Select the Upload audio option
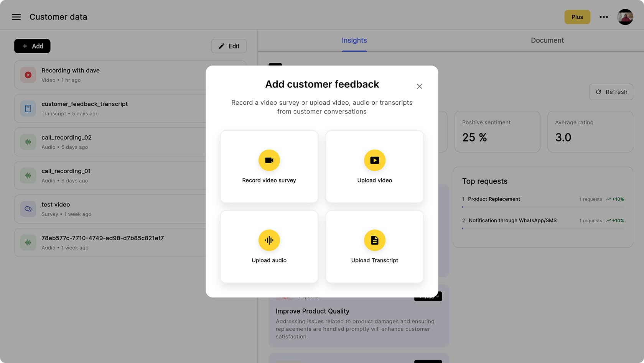644x363 pixels. 269,246
